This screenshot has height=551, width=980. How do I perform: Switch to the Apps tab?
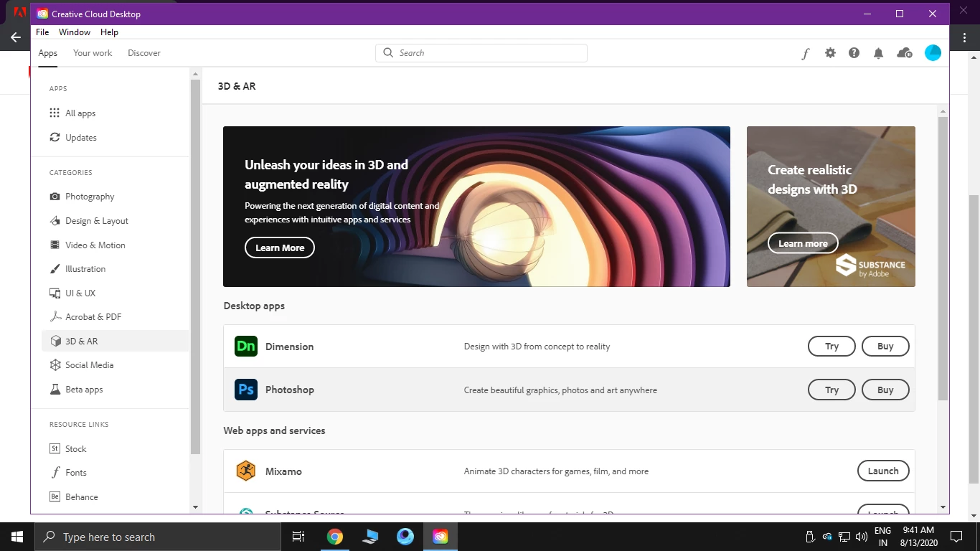48,53
